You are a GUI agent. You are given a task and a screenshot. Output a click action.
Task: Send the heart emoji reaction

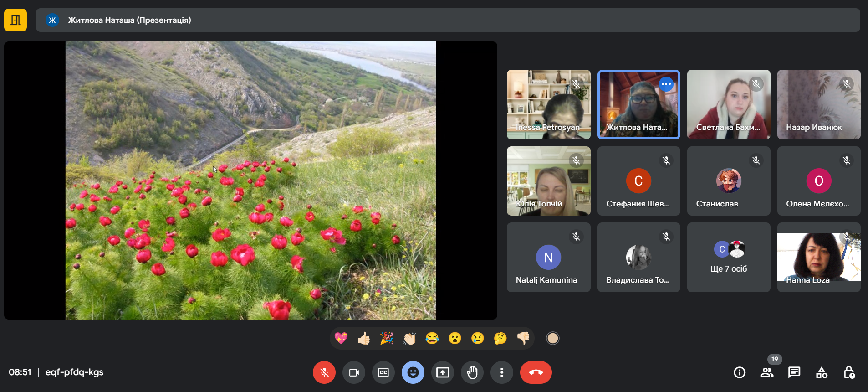341,338
